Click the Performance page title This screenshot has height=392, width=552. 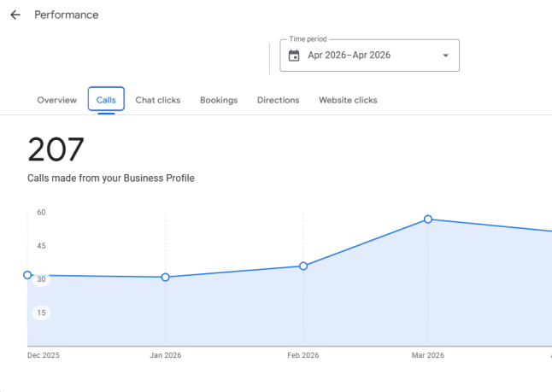point(66,15)
